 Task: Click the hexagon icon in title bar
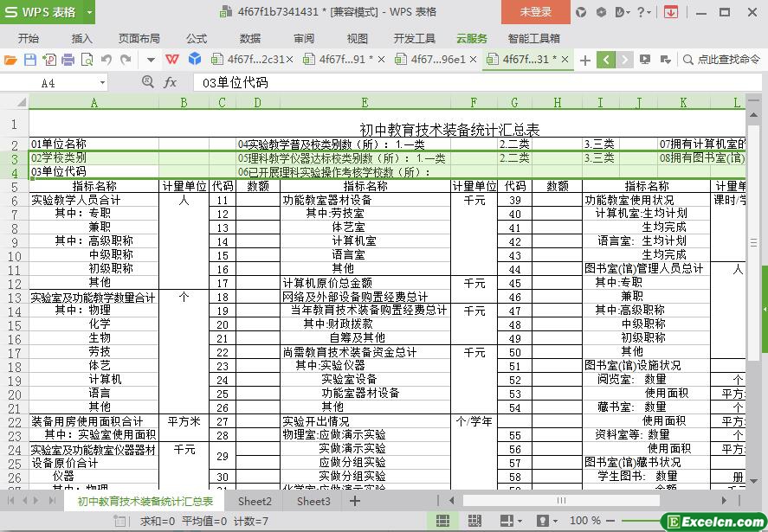(x=601, y=12)
